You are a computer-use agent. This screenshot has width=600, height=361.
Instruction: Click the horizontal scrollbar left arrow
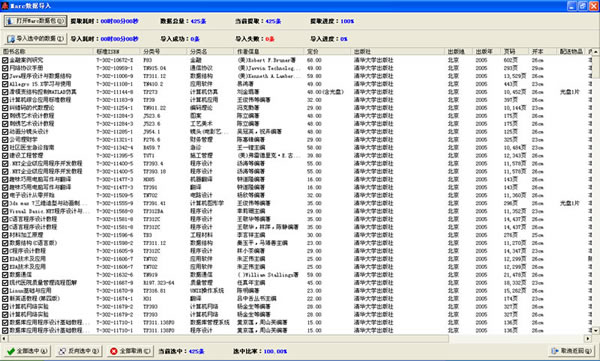[4, 338]
